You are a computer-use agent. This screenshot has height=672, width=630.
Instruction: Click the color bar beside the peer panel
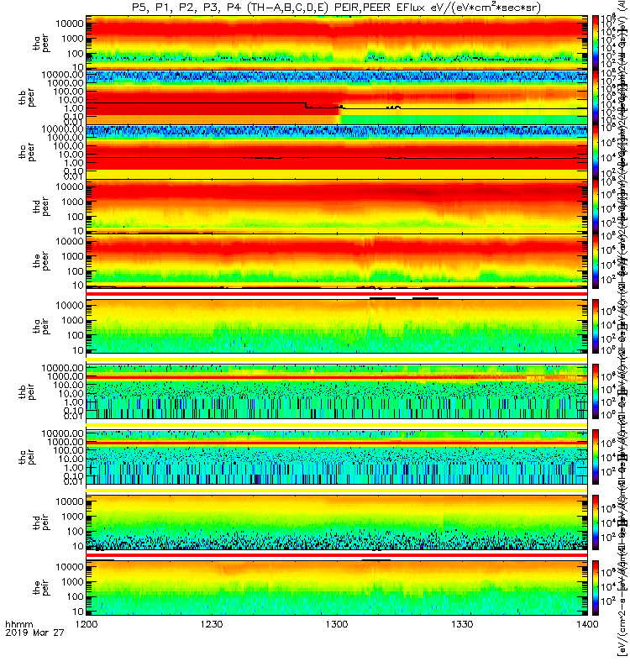click(x=596, y=261)
